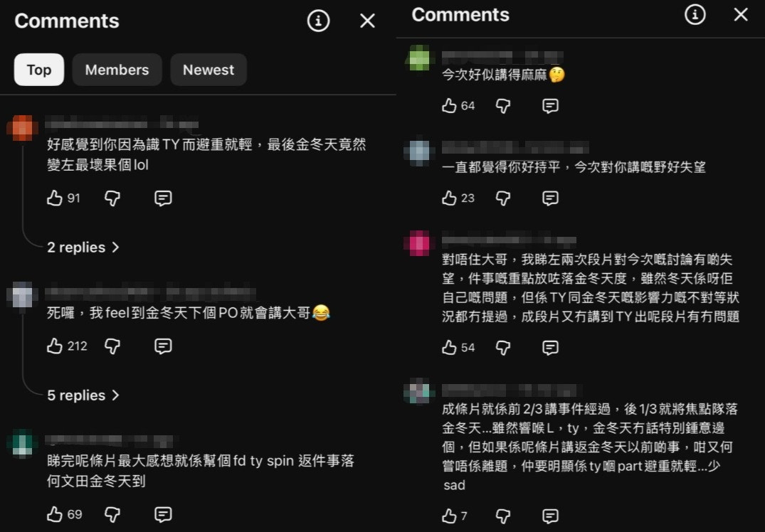Reply to the comment with 69 likes

pyautogui.click(x=163, y=514)
